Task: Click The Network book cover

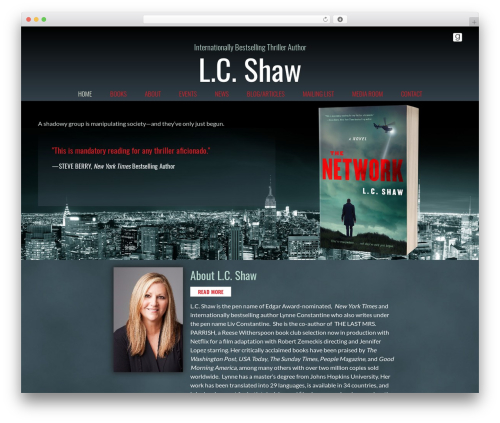Action: (368, 180)
